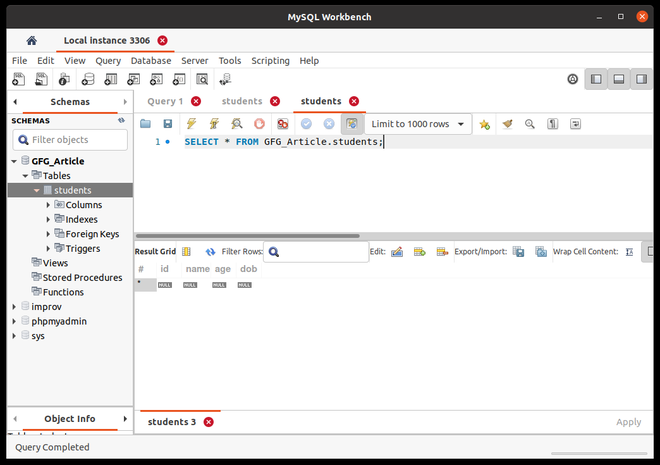Screen dimensions: 660x465
Task: Switch to the Query 1 tab
Action: [x=165, y=101]
